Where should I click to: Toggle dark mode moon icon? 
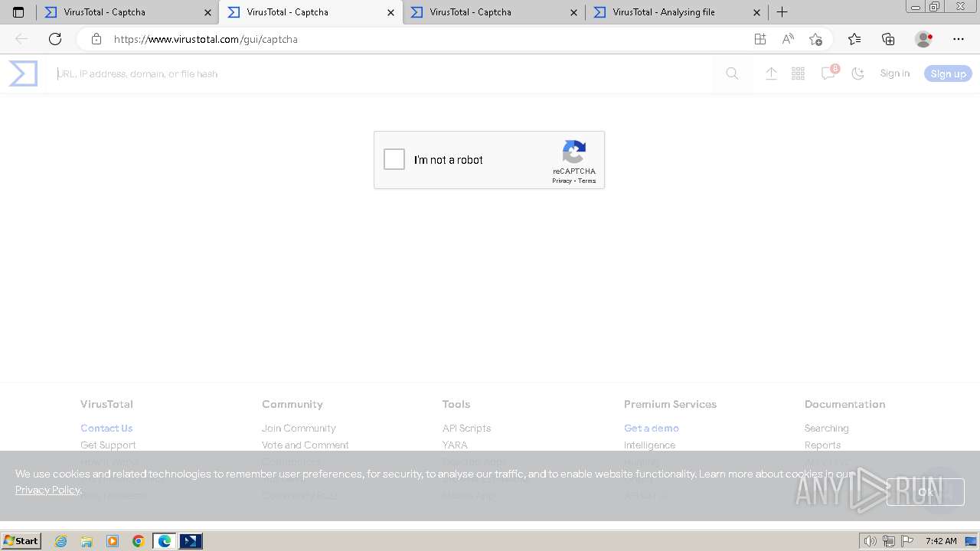[x=858, y=73]
